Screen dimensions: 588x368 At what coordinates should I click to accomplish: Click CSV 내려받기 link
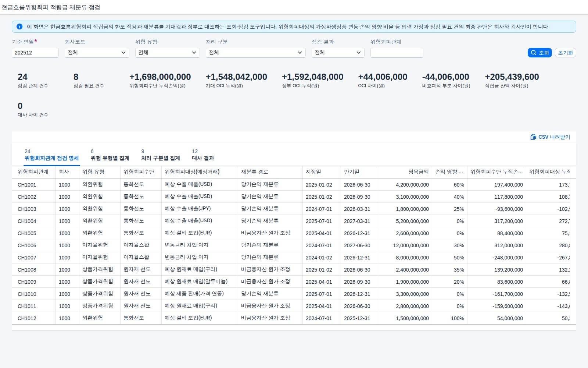pyautogui.click(x=550, y=137)
